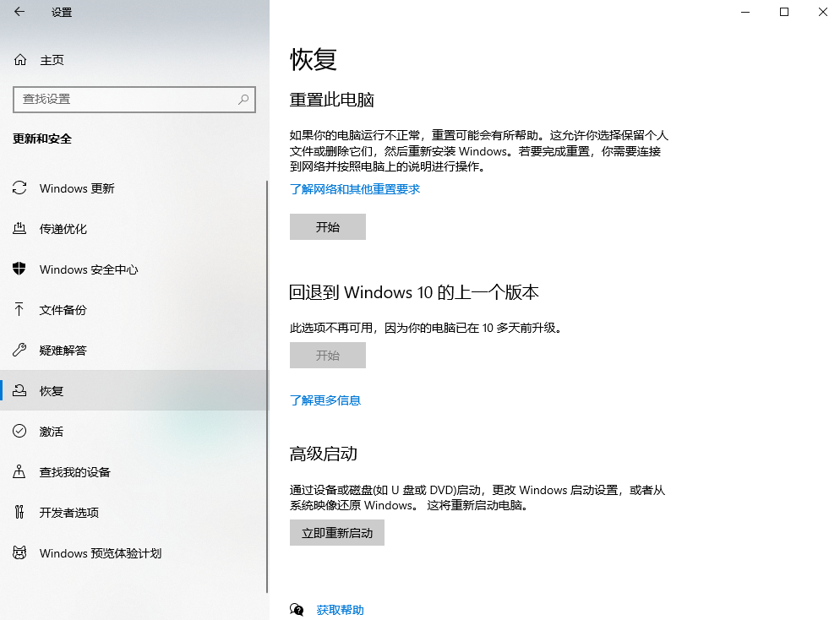Select the 疑难解答 wrench icon
840x620 pixels.
pyautogui.click(x=21, y=351)
